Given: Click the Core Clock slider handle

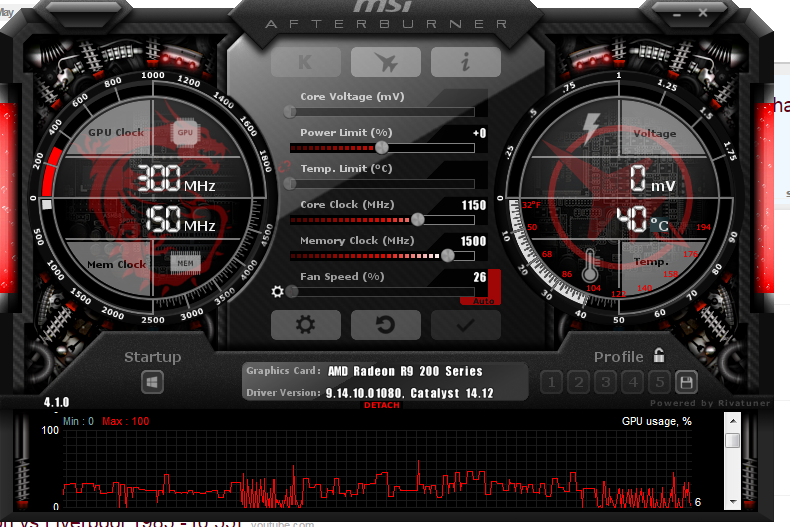Looking at the screenshot, I should click(x=418, y=220).
